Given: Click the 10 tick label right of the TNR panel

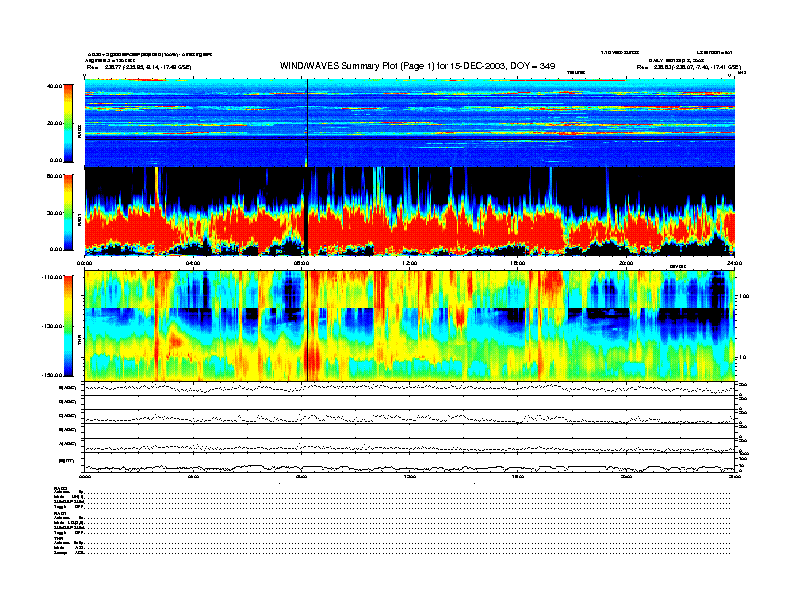Looking at the screenshot, I should pyautogui.click(x=744, y=357).
